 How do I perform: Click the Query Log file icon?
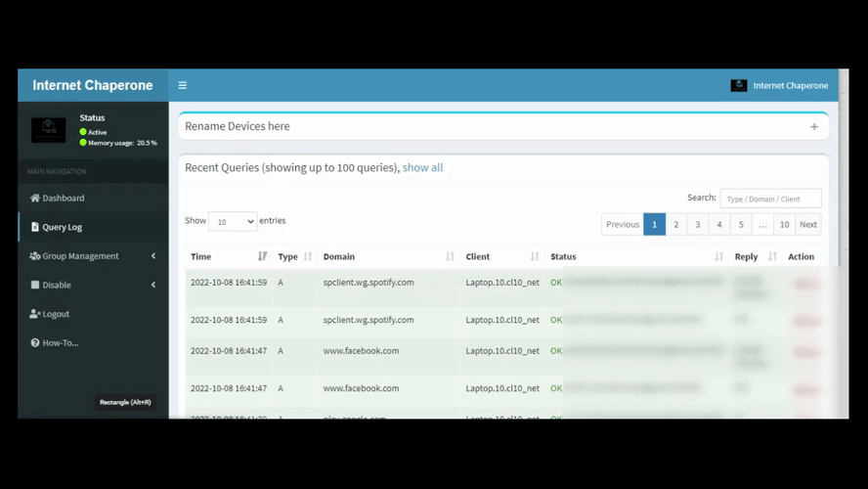[x=35, y=227]
